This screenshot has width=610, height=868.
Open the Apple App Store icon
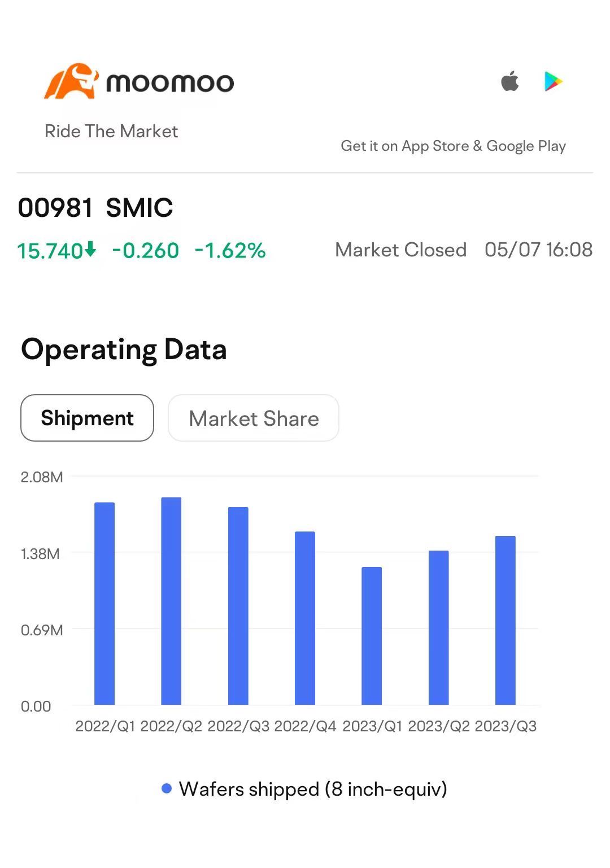point(510,81)
